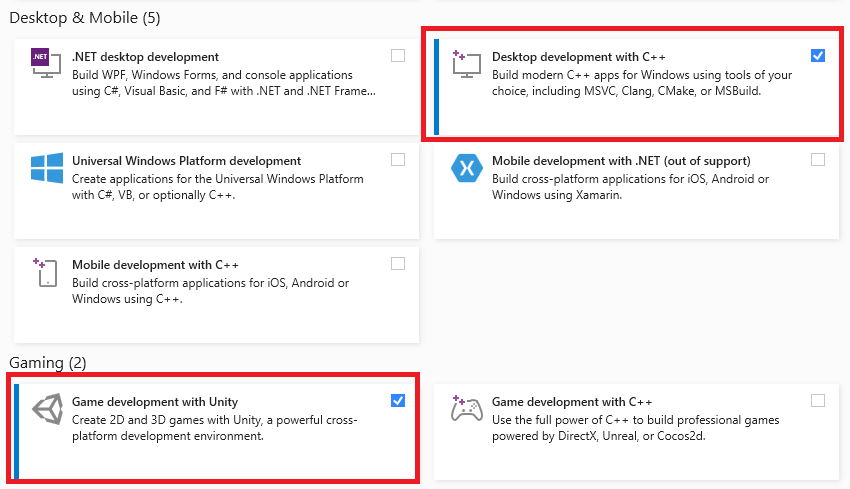
Task: Enable Universal Windows Platform development checkbox
Action: [398, 159]
